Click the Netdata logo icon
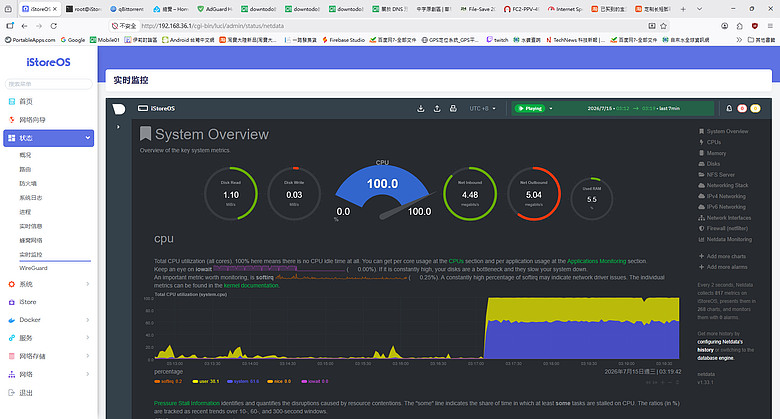 pyautogui.click(x=119, y=108)
